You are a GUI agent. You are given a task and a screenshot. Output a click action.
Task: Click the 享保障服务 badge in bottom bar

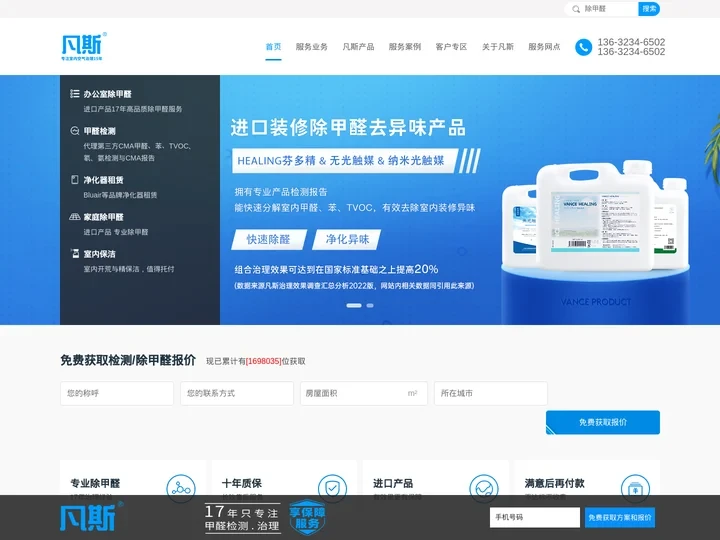coord(307,518)
